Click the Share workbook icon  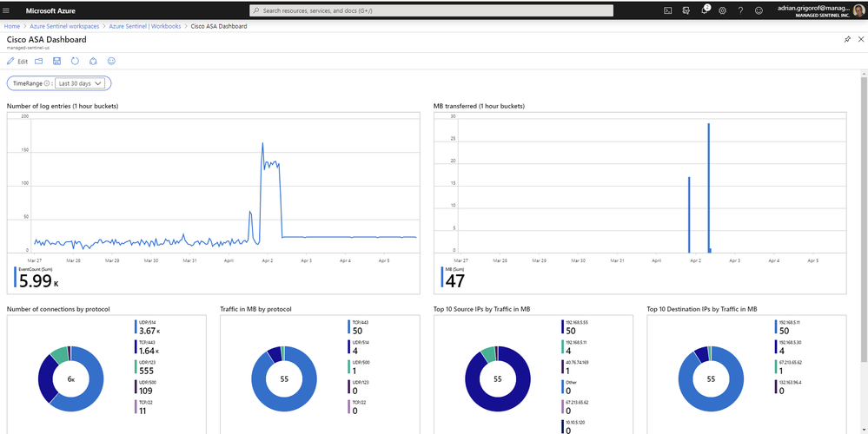point(93,61)
